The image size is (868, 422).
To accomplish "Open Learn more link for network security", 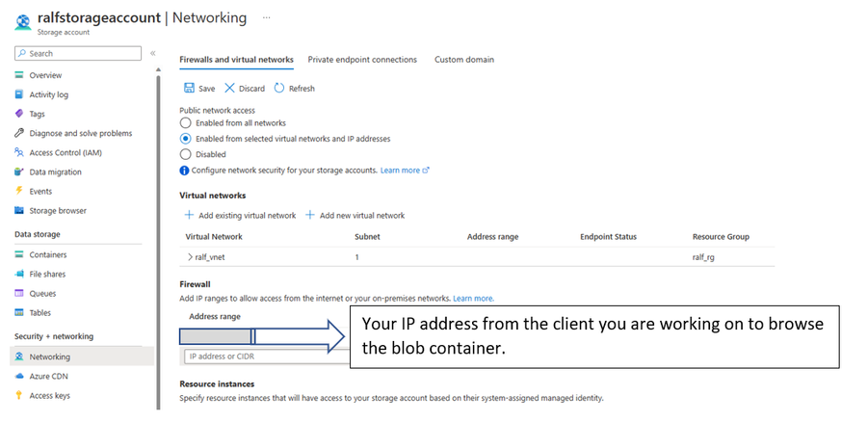I will pyautogui.click(x=405, y=171).
